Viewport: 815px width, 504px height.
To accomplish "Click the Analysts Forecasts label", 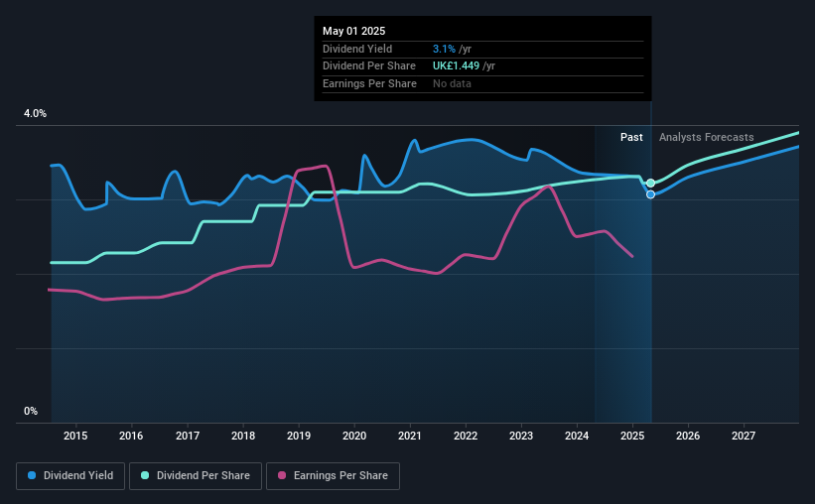I will [x=707, y=137].
